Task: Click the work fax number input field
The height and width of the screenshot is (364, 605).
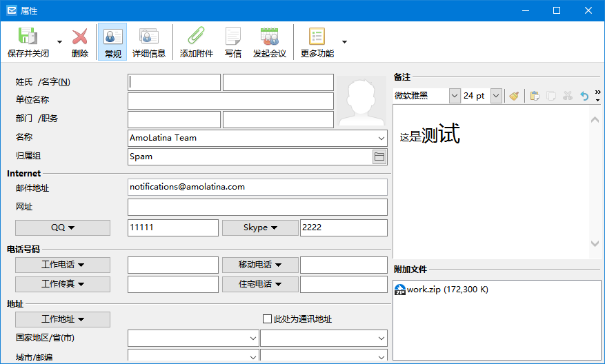Action: coord(173,284)
